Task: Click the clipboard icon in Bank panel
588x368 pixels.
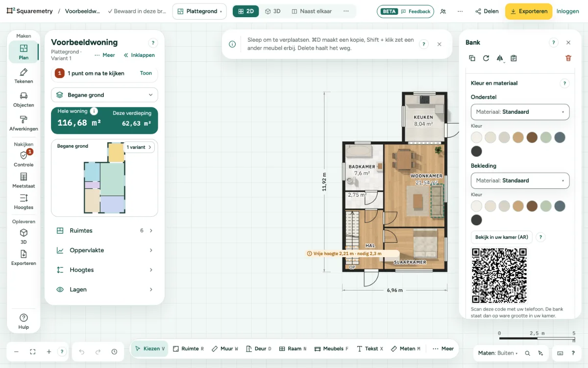Action: click(514, 58)
